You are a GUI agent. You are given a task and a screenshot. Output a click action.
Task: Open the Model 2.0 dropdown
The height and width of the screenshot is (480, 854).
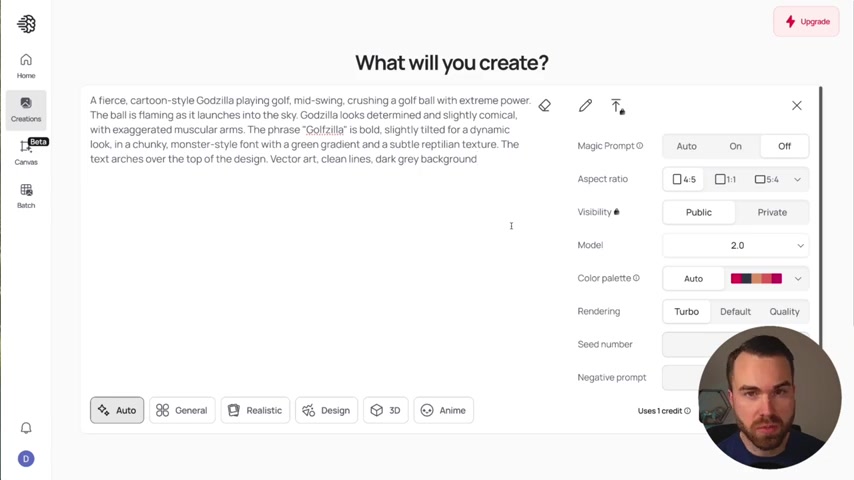(x=735, y=246)
